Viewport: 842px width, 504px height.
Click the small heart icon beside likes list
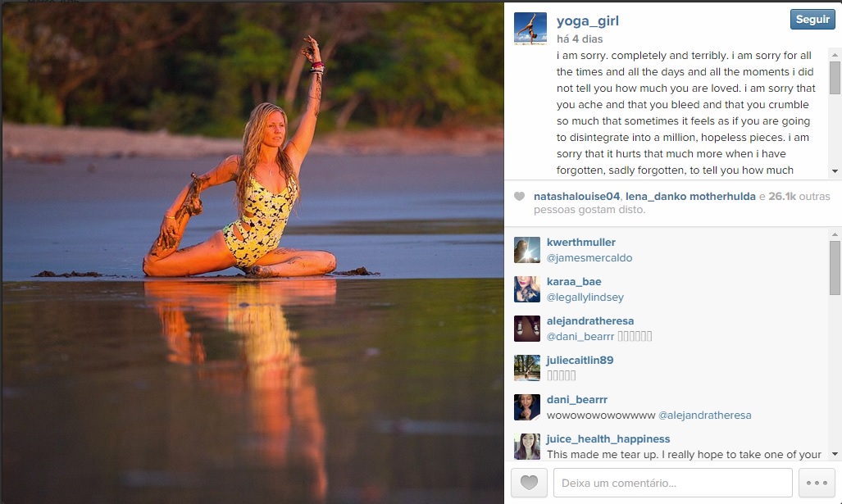[x=519, y=197]
